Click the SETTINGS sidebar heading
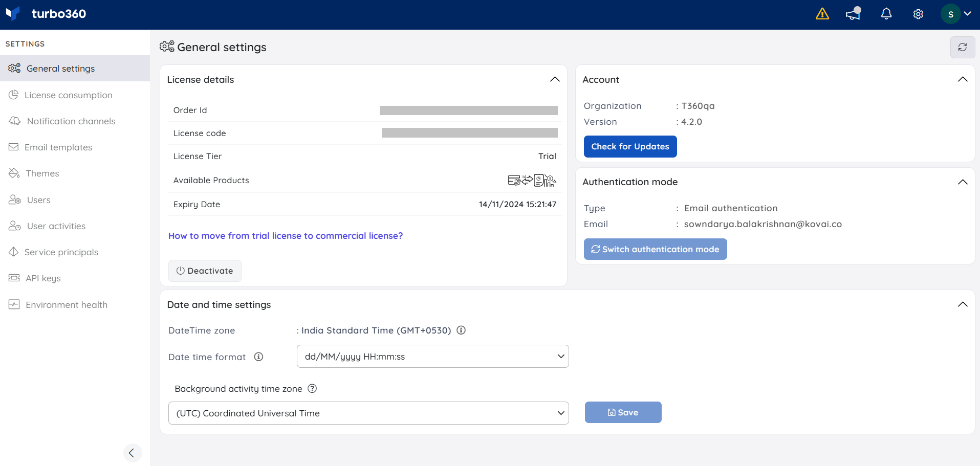The width and height of the screenshot is (980, 466). pos(25,43)
